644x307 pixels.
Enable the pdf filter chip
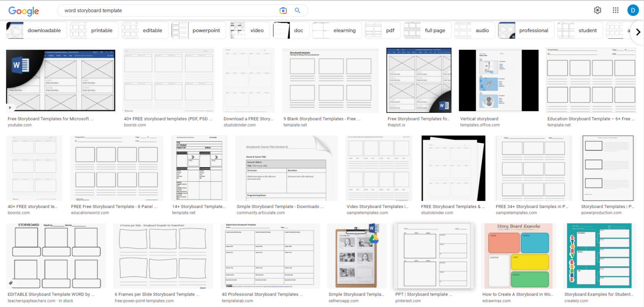[390, 30]
